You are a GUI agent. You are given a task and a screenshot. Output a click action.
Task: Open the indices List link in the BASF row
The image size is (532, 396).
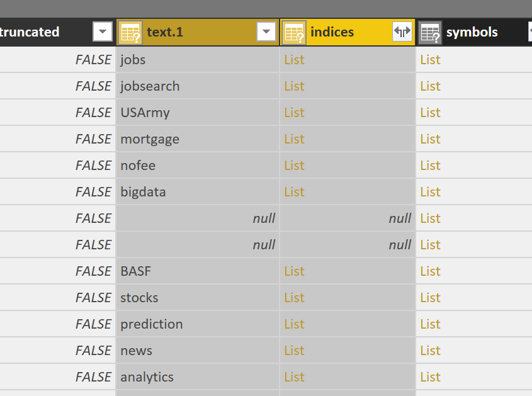click(x=294, y=271)
